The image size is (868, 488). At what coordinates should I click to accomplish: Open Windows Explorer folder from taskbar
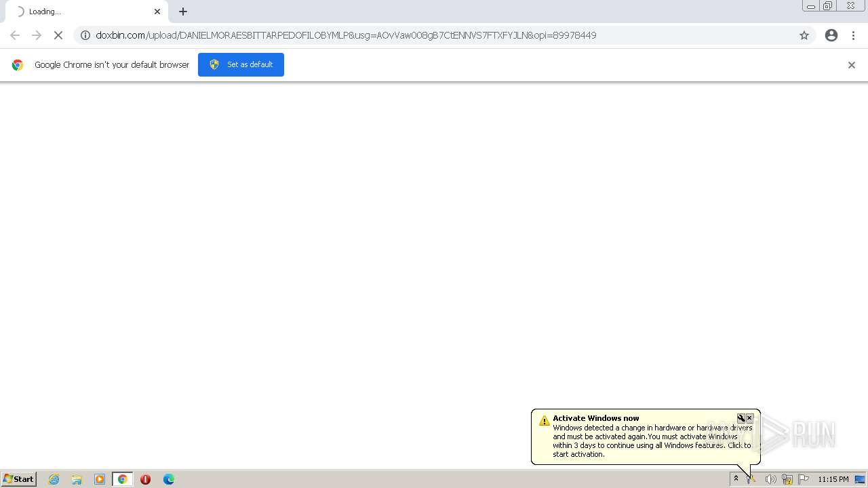pos(77,479)
